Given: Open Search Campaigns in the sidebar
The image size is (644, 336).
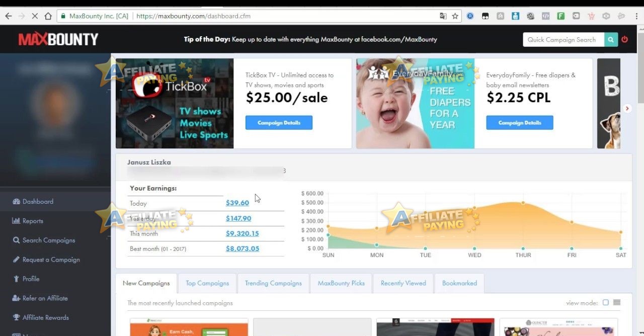Looking at the screenshot, I should (49, 240).
